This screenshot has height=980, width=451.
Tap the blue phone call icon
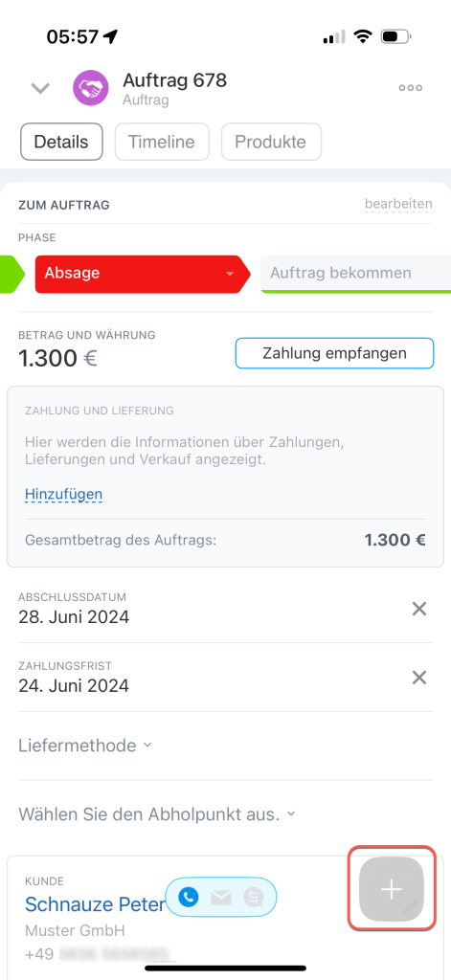189,897
